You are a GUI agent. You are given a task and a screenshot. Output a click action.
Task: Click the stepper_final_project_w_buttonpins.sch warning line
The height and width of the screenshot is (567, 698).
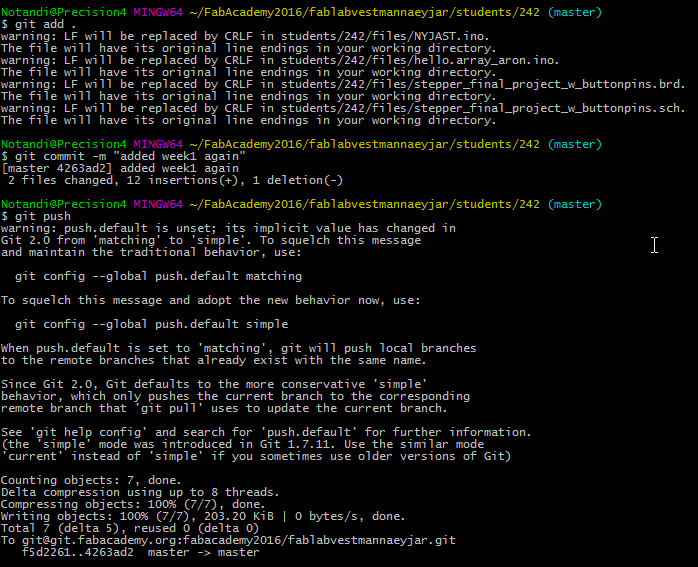click(x=343, y=108)
